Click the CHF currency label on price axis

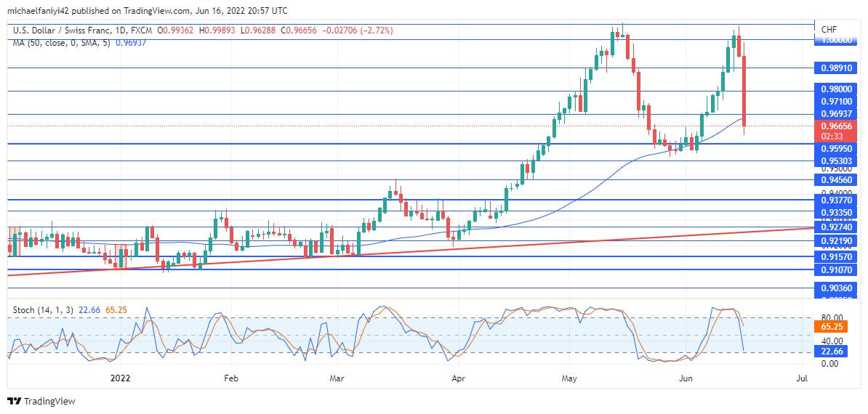click(829, 29)
